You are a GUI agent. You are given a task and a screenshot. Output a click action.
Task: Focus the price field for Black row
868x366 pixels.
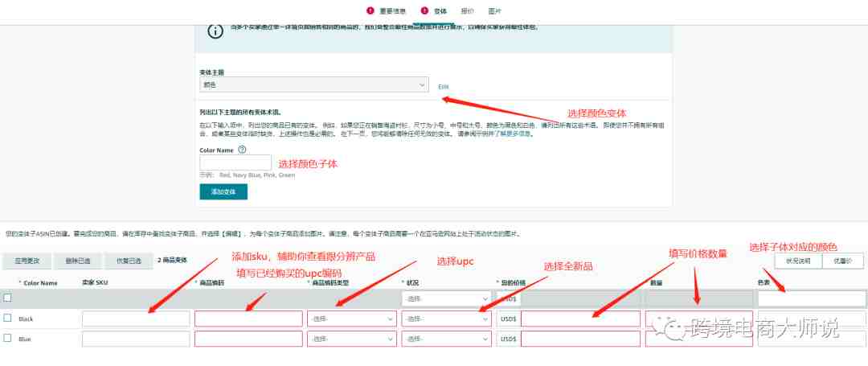580,319
